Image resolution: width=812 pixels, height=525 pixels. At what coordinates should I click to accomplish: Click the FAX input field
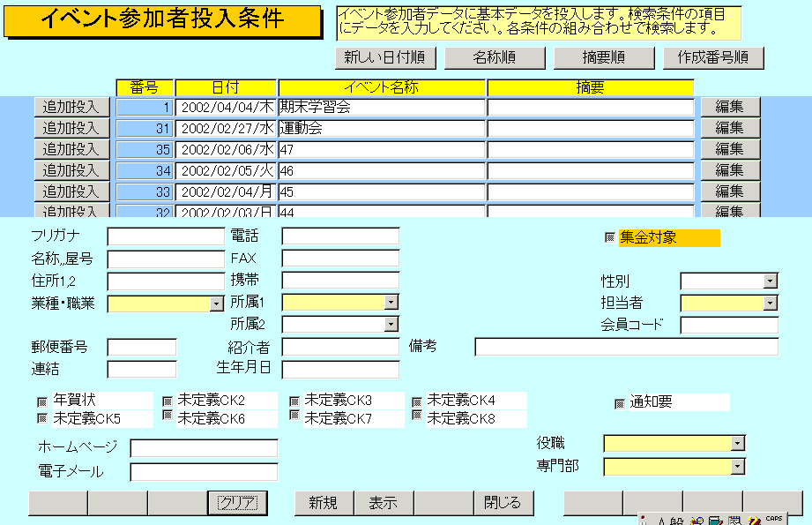click(x=340, y=259)
